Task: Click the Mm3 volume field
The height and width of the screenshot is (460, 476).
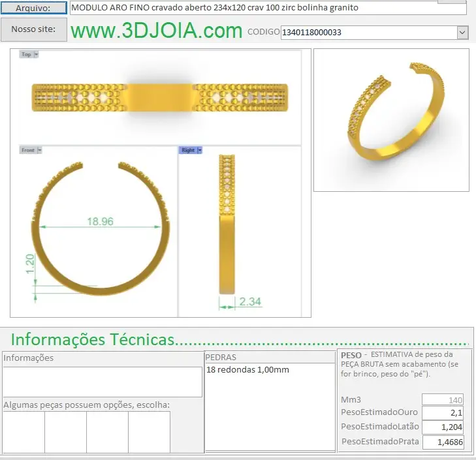Action: pos(442,399)
